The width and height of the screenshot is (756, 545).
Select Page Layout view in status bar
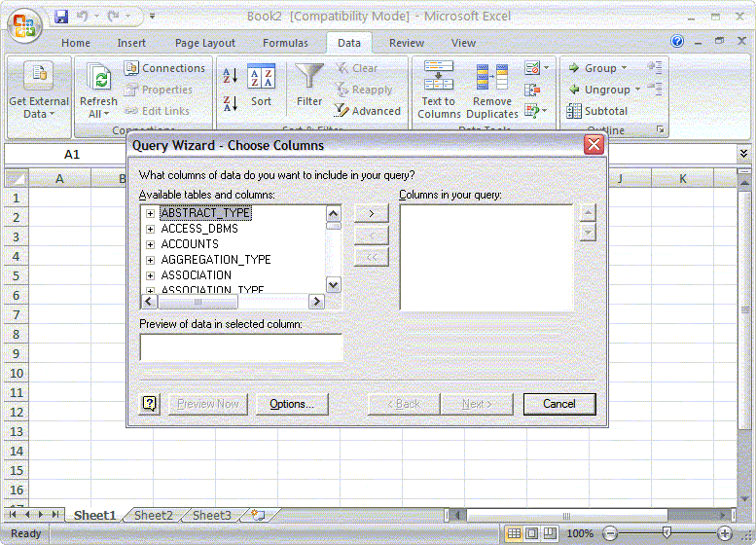point(532,533)
